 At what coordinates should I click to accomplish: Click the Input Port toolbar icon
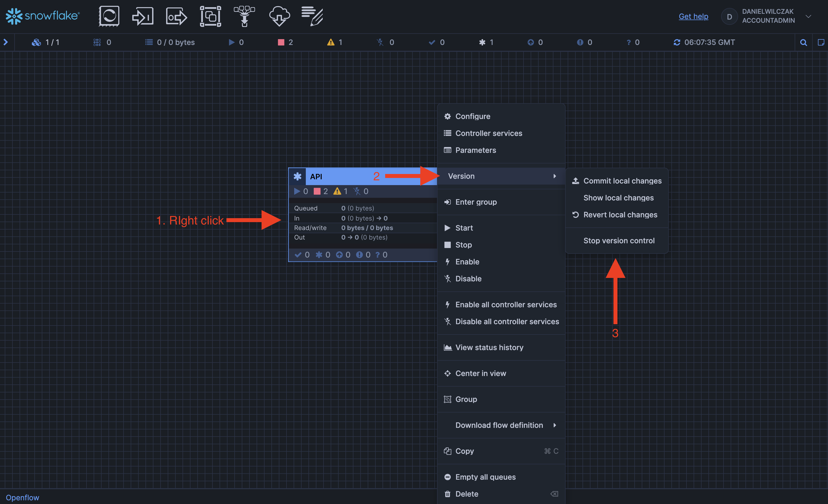click(143, 16)
